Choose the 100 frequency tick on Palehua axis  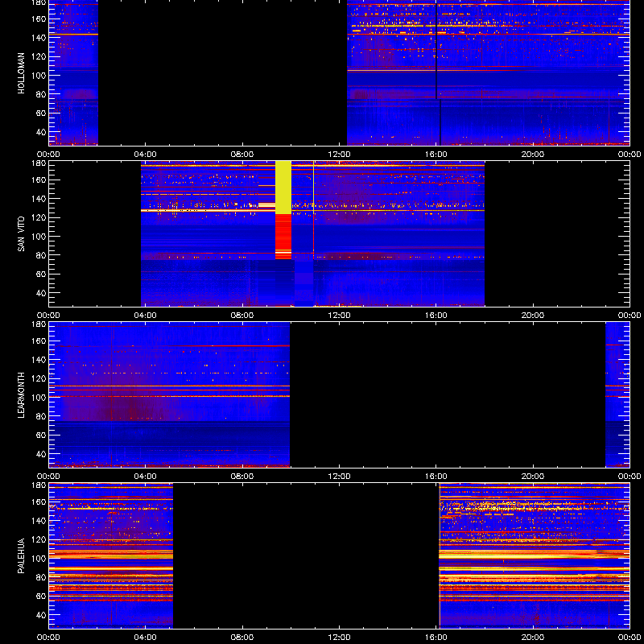pyautogui.click(x=39, y=559)
